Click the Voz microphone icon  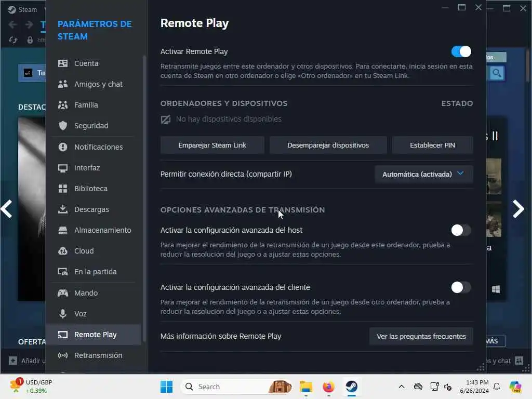63,313
